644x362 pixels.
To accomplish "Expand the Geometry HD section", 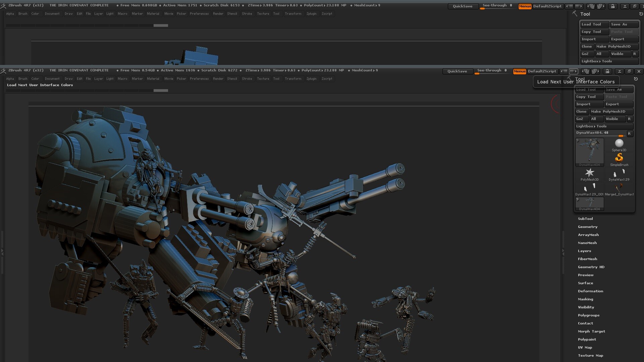I will click(x=591, y=267).
